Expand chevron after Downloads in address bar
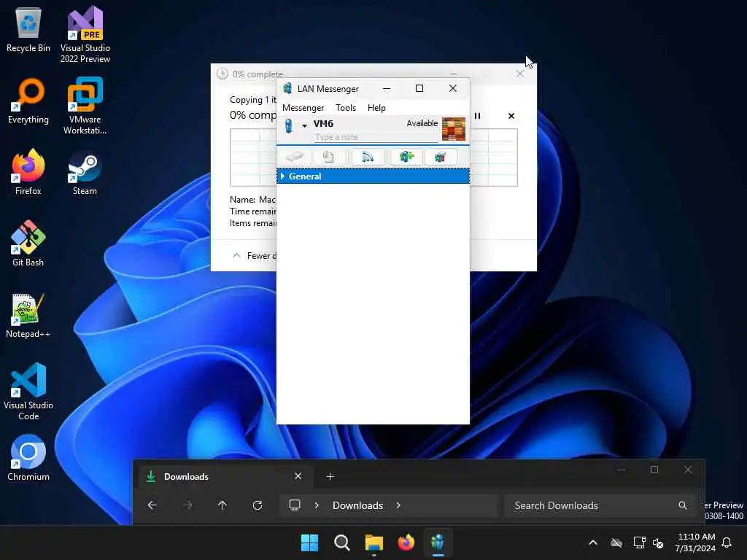The width and height of the screenshot is (747, 560). [x=398, y=505]
